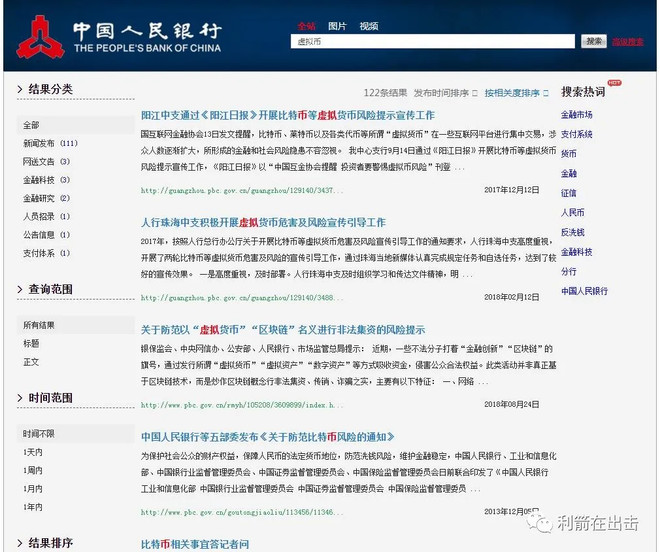Open the goutongjiaoliu/113456 result URL
660x552 pixels.
(x=242, y=512)
